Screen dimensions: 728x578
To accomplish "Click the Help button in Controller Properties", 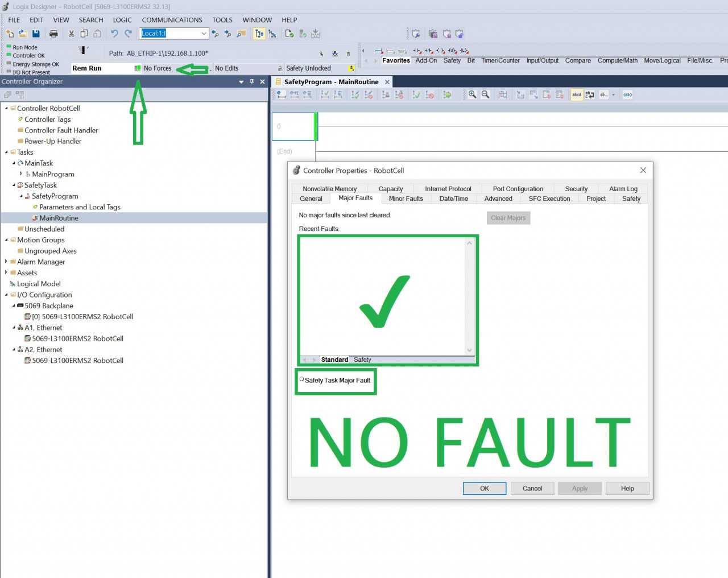I will click(627, 488).
